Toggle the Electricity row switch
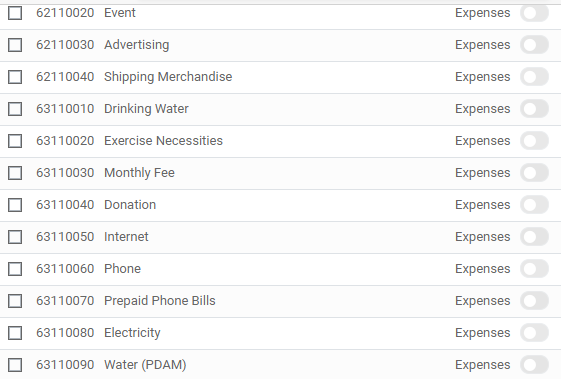Viewport: 561px width, 379px height. click(534, 333)
